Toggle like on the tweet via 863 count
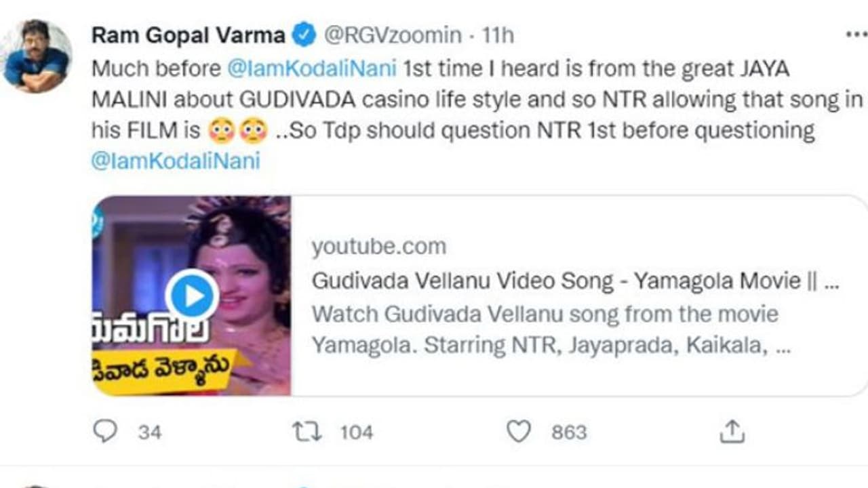Screen dimensions: 868x488 point(570,431)
